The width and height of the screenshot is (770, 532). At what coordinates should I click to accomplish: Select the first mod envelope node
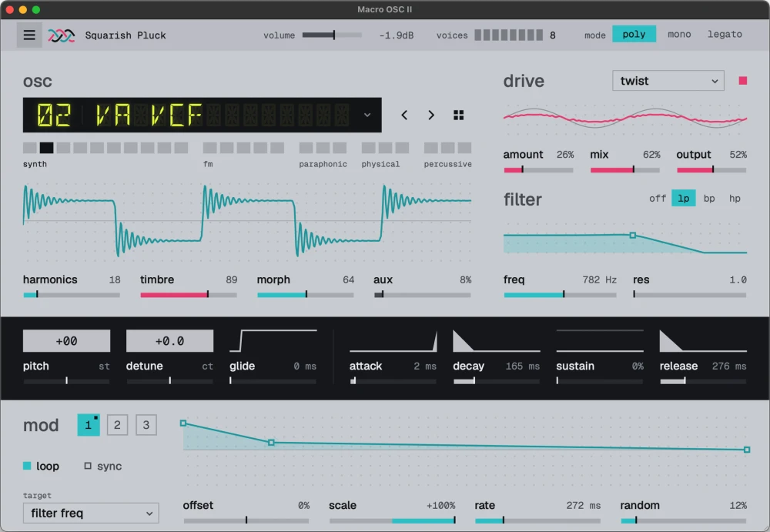click(183, 423)
